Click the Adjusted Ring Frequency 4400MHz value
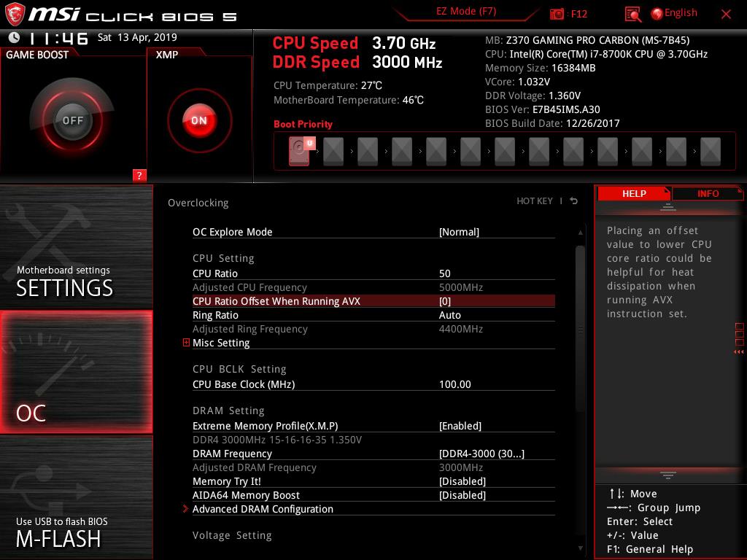This screenshot has height=560, width=747. (461, 329)
